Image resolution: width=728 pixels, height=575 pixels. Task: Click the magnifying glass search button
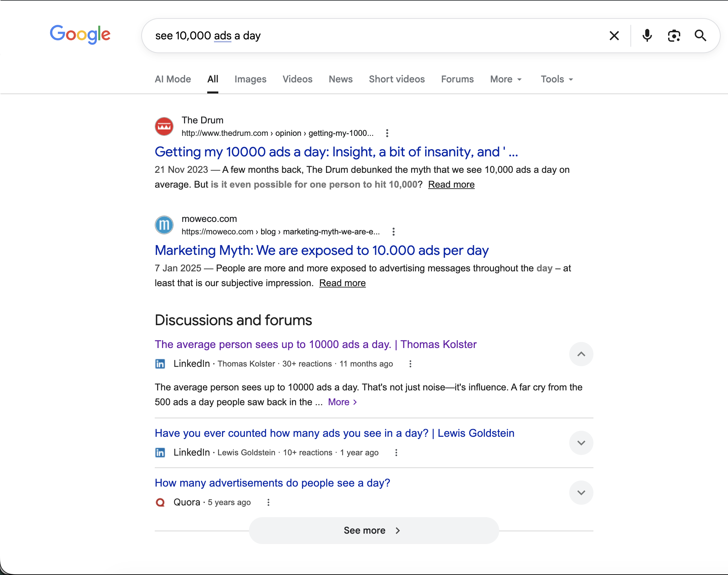tap(700, 36)
